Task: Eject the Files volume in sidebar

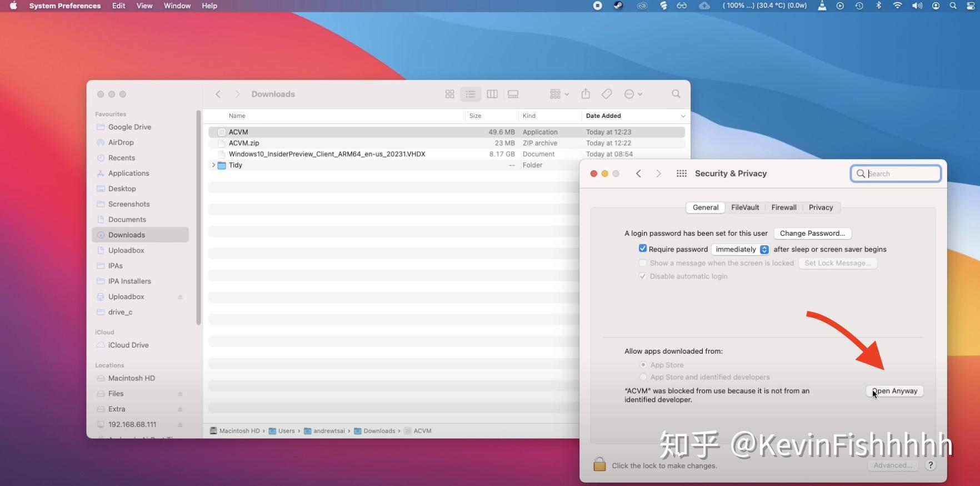Action: coord(180,394)
